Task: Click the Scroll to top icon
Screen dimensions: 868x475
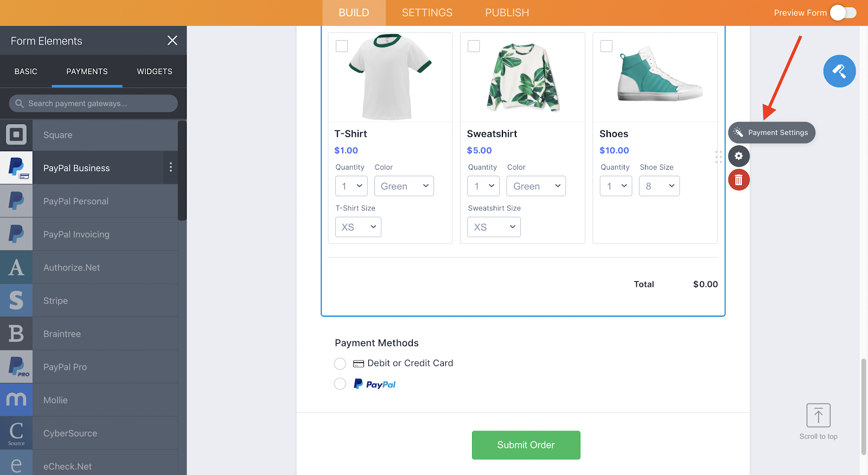Action: click(818, 416)
